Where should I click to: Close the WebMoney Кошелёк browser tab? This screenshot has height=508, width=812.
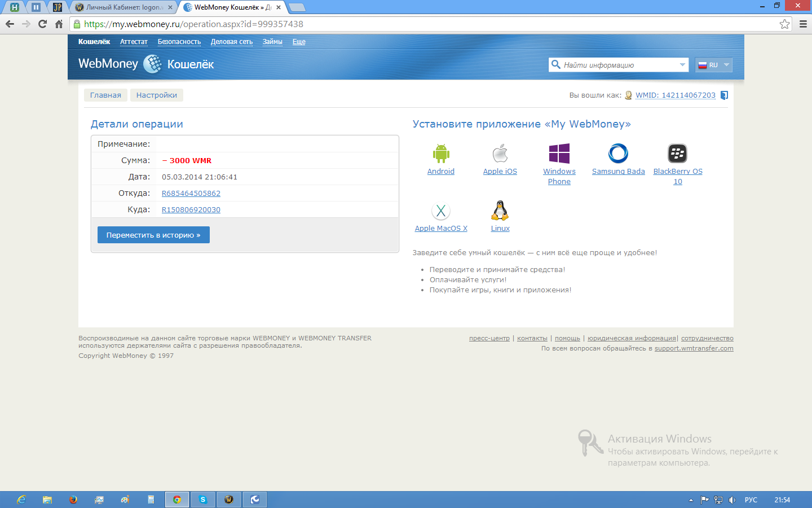[279, 7]
